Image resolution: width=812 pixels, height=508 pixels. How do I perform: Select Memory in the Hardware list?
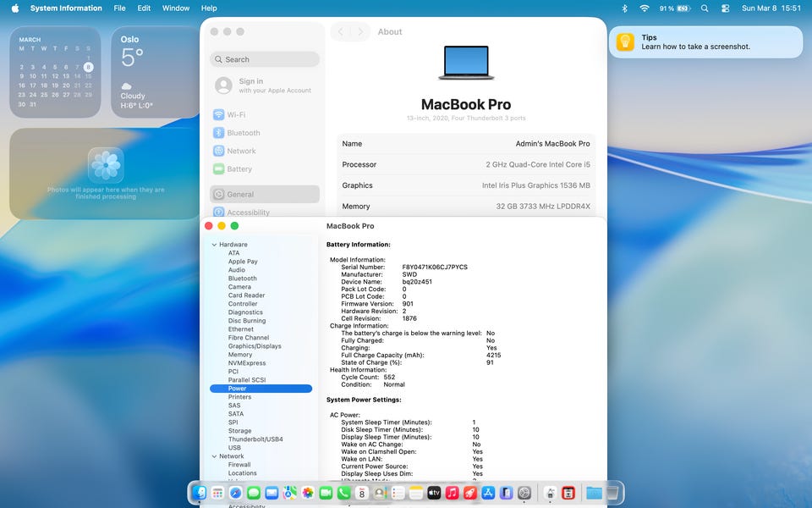coord(239,355)
